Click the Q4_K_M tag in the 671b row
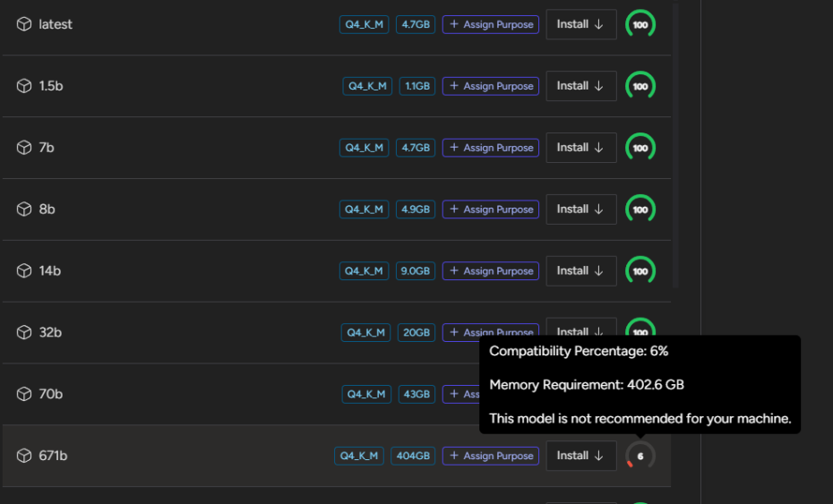 pyautogui.click(x=359, y=456)
